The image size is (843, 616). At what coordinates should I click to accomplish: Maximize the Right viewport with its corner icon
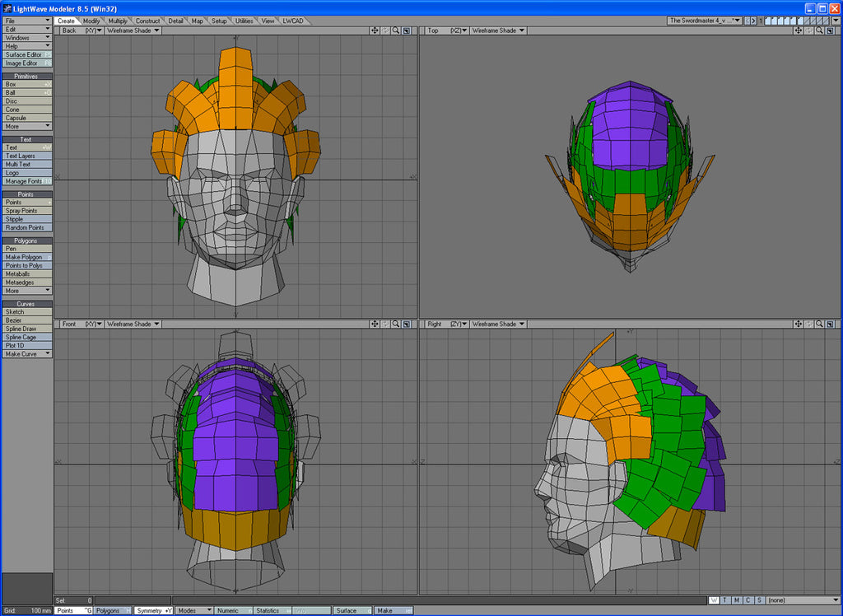[828, 324]
